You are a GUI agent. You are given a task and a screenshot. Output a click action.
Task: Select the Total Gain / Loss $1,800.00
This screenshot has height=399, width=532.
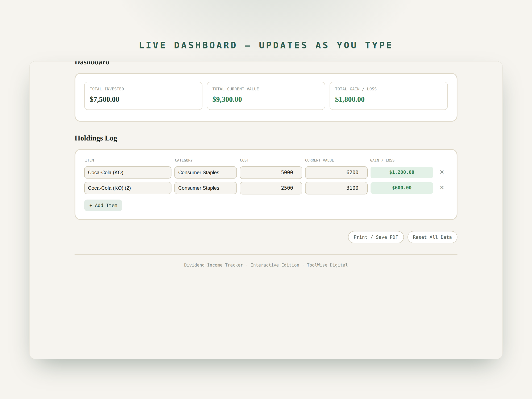pyautogui.click(x=350, y=99)
